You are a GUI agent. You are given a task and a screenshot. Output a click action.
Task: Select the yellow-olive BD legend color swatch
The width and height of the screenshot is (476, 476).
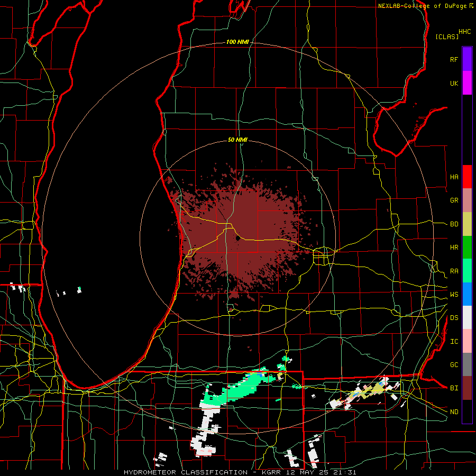tap(467, 224)
